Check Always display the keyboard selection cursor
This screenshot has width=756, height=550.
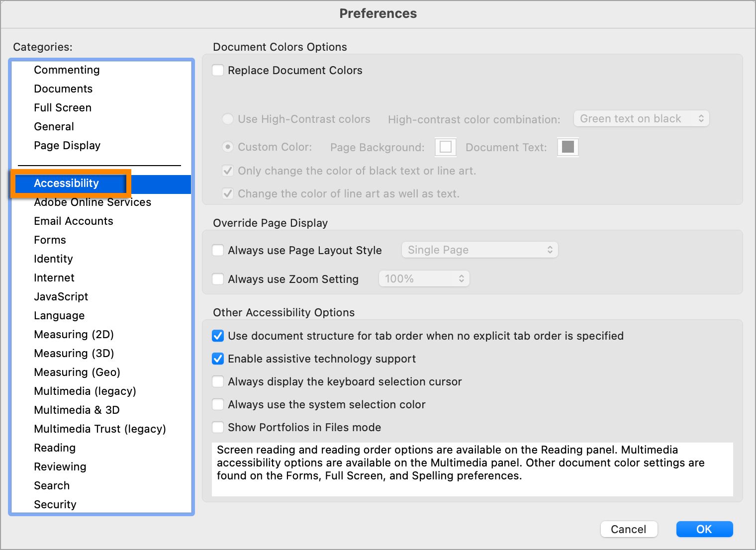(218, 381)
